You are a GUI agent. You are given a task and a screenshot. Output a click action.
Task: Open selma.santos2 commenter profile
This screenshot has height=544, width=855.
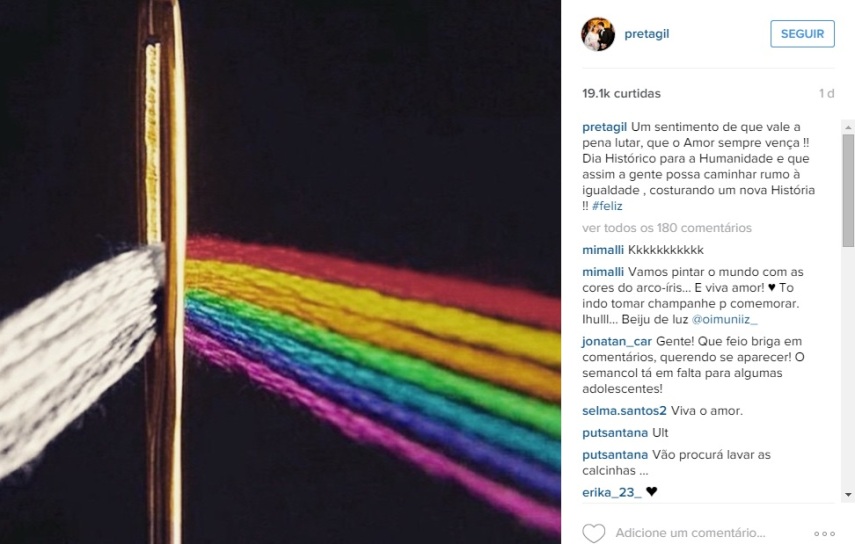[624, 411]
